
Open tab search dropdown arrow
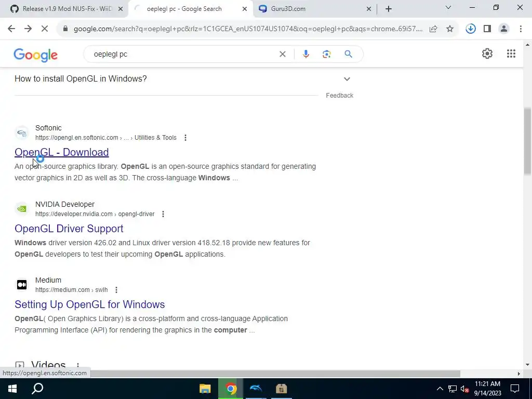click(448, 7)
